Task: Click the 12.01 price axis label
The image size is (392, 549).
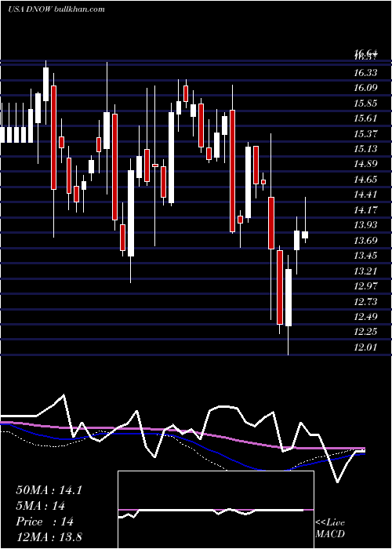Action: 366,347
